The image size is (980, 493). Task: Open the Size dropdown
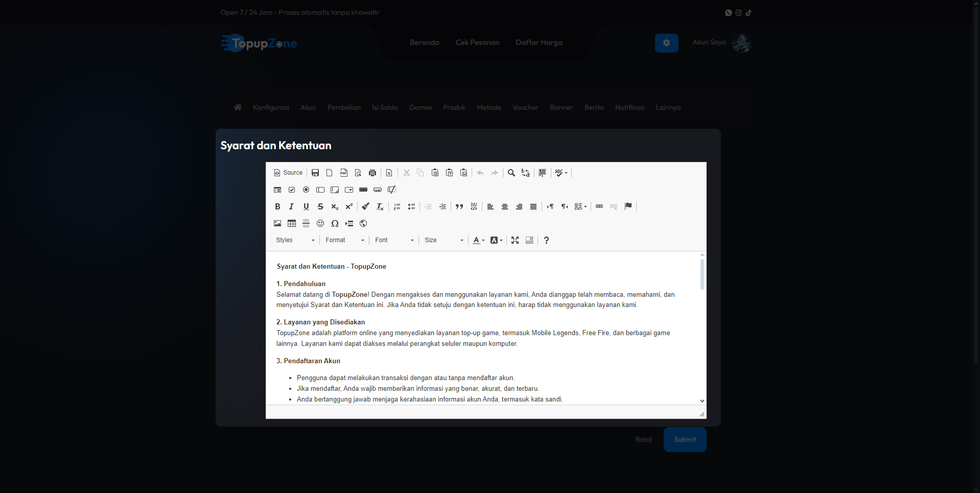(444, 240)
